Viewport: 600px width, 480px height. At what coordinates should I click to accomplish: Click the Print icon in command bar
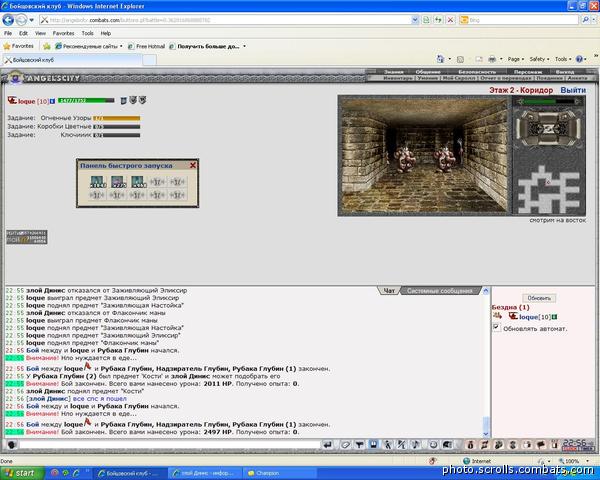(492, 59)
